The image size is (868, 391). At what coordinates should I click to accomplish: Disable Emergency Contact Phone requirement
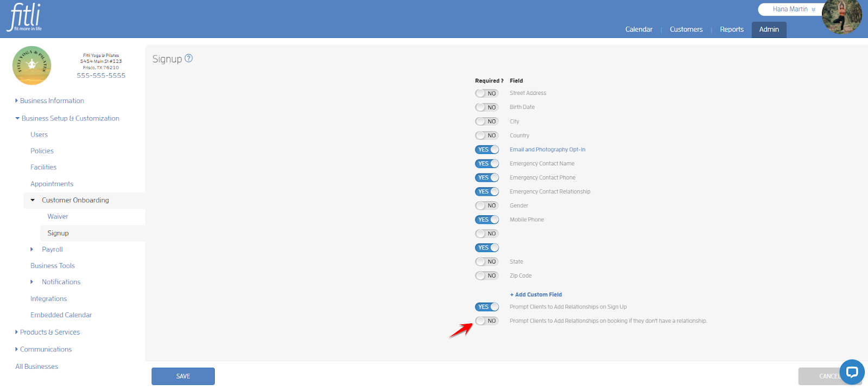(487, 177)
